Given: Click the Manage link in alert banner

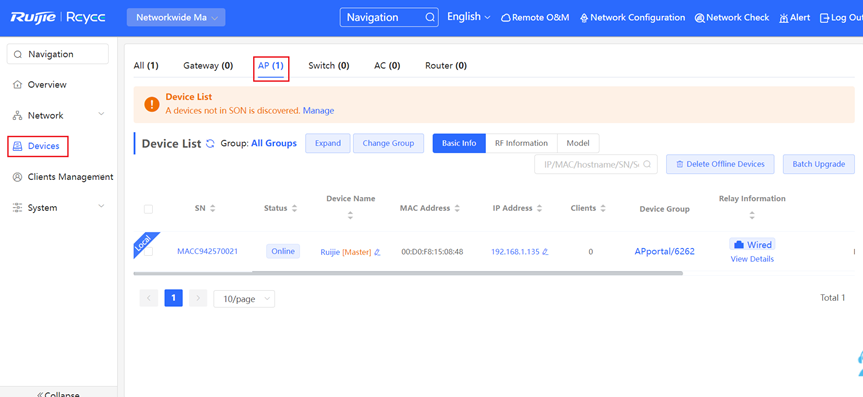Looking at the screenshot, I should pos(318,111).
